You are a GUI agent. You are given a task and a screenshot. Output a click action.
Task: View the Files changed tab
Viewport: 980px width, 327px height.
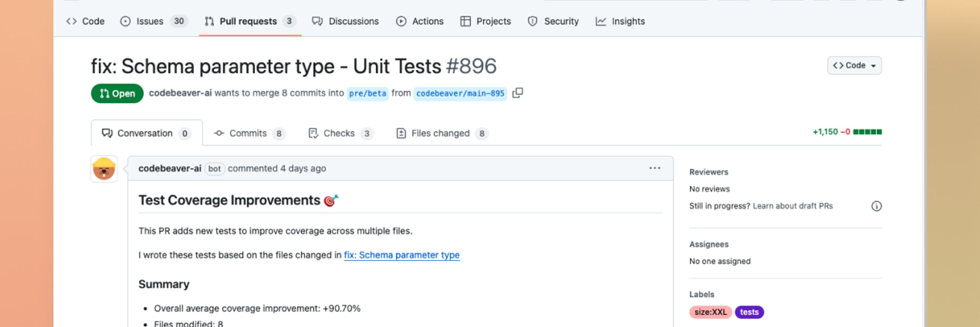(442, 133)
